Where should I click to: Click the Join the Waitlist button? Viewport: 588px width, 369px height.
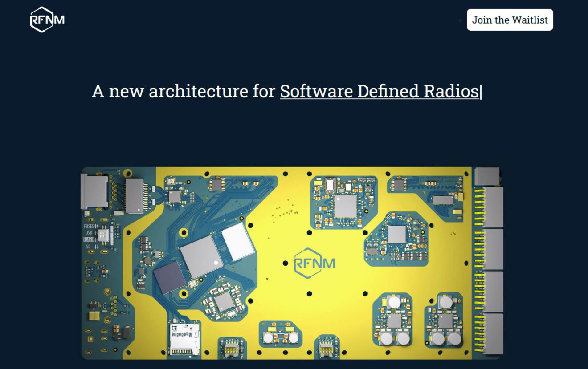510,20
